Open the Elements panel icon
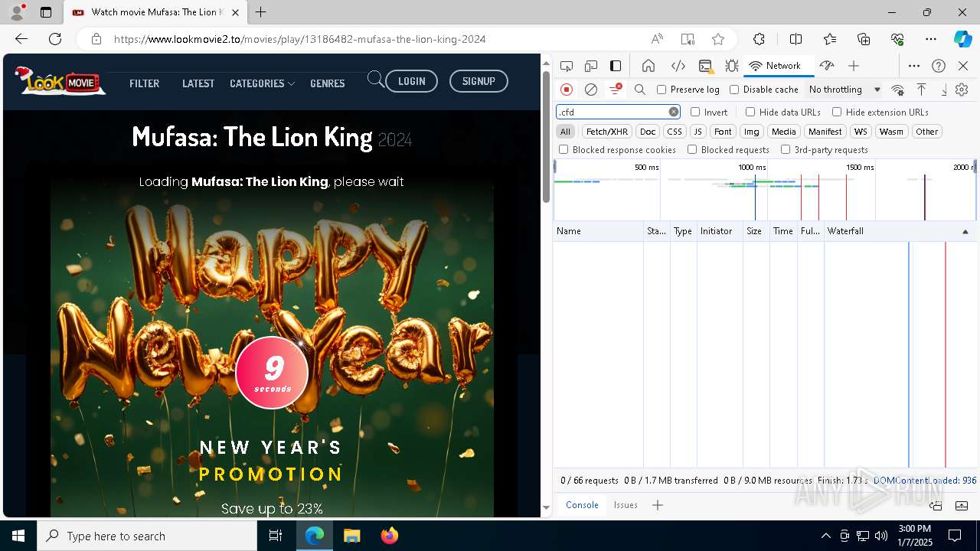Viewport: 980px width, 551px height. 678,66
